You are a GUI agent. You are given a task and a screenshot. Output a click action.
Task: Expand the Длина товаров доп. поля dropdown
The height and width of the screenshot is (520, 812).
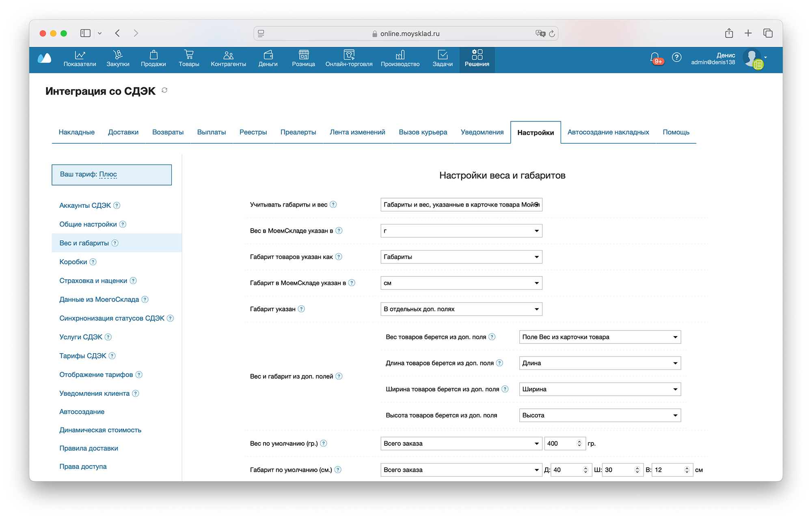click(x=600, y=363)
